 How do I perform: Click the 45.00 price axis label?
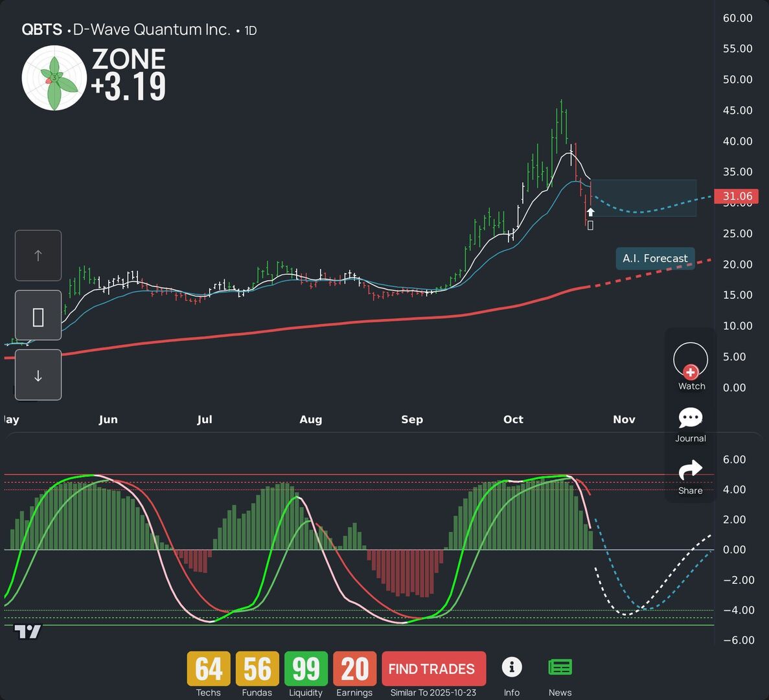[x=738, y=110]
